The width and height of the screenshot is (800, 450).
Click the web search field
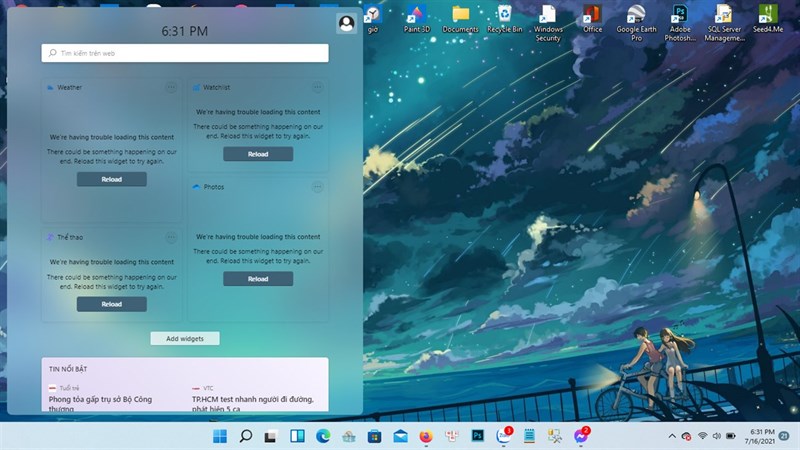[185, 53]
